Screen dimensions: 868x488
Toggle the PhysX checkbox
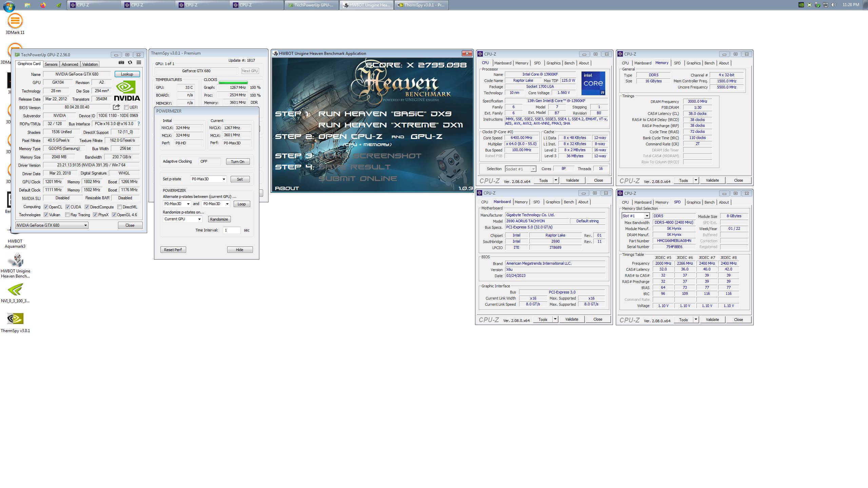(95, 215)
